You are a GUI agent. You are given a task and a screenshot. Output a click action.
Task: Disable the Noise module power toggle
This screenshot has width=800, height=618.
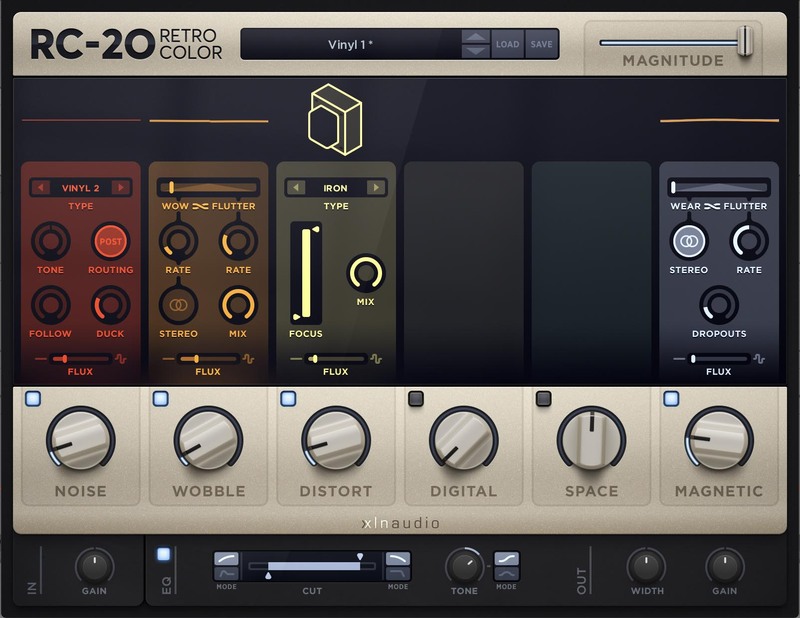pos(33,399)
